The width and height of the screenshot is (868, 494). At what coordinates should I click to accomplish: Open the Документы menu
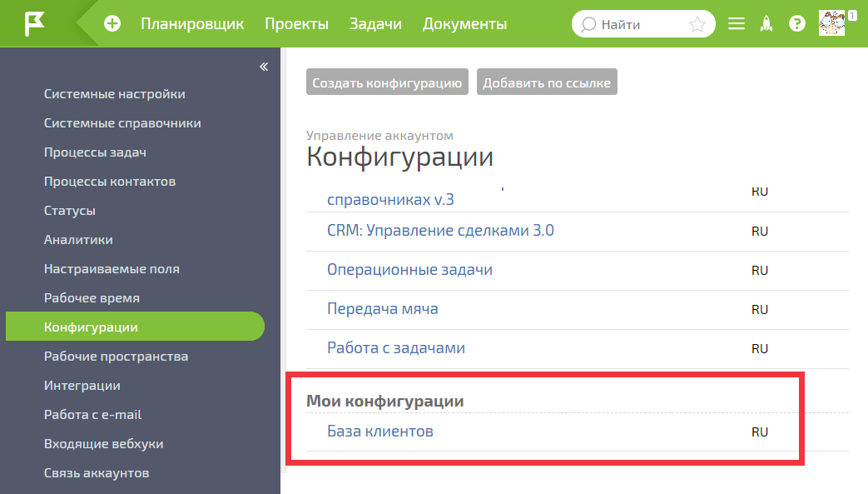point(465,24)
